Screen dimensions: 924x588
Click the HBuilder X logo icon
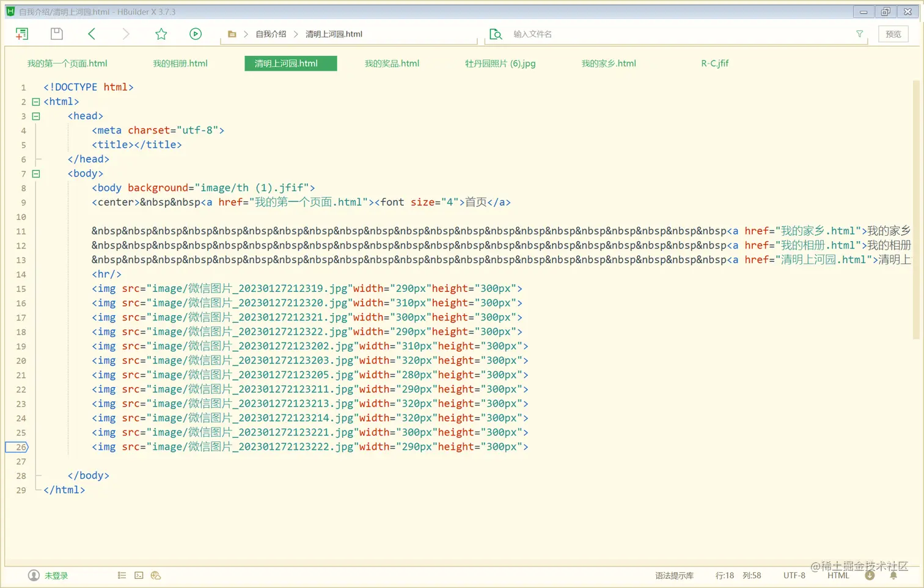[10, 12]
